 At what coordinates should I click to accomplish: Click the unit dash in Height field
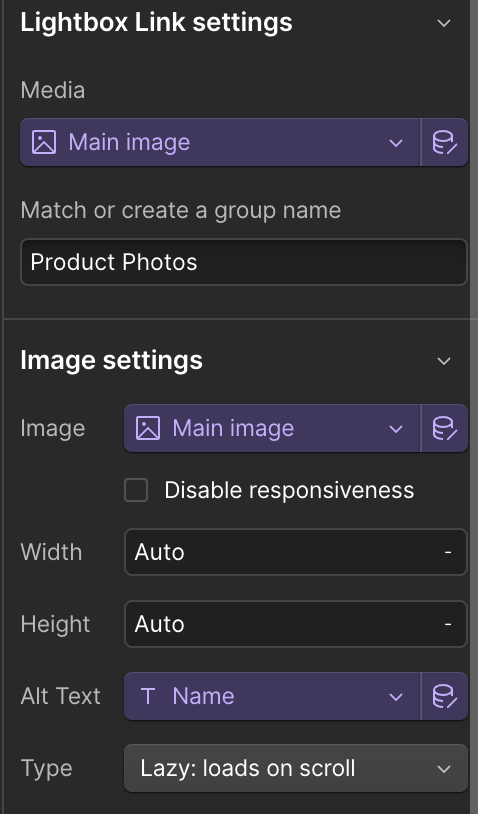pos(448,624)
